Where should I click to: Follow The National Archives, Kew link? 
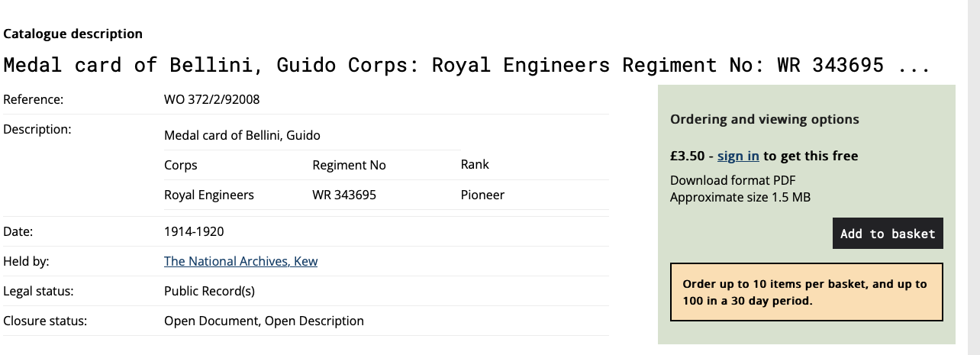point(240,261)
